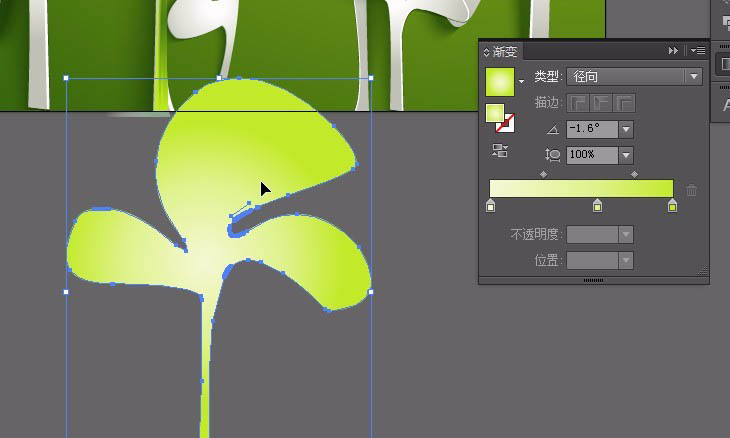Click the left midpoint diamond above gradient bar
The height and width of the screenshot is (438, 730).
point(543,174)
